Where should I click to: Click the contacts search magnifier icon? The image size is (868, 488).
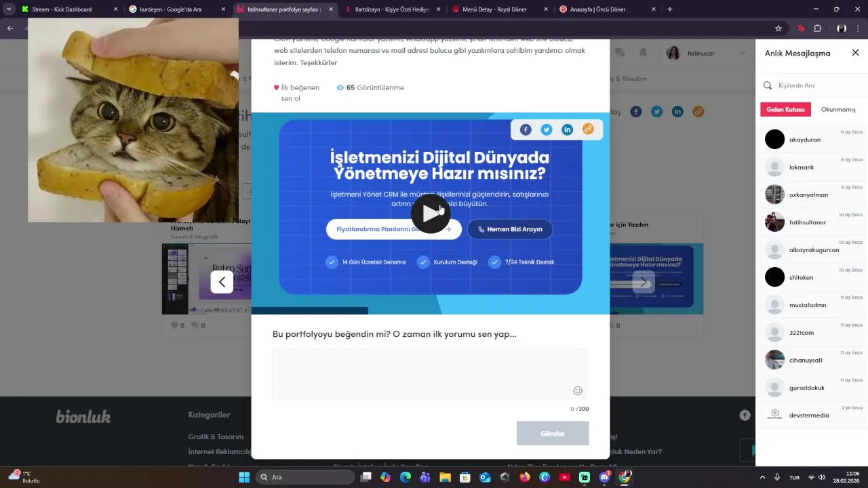pyautogui.click(x=768, y=85)
